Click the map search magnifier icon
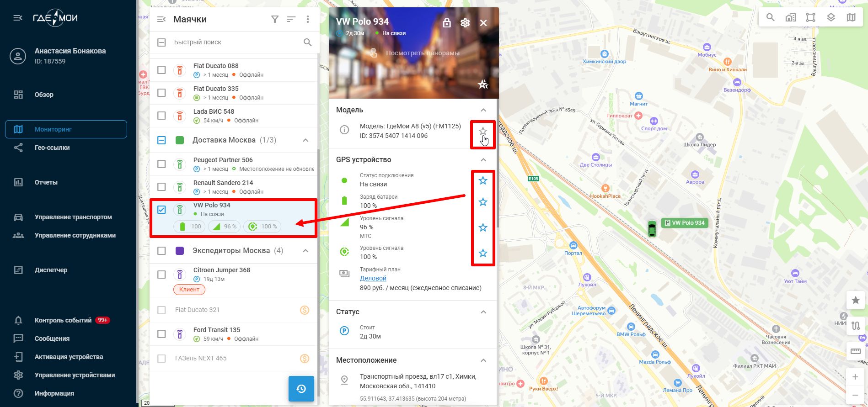Image resolution: width=868 pixels, height=407 pixels. click(x=771, y=17)
